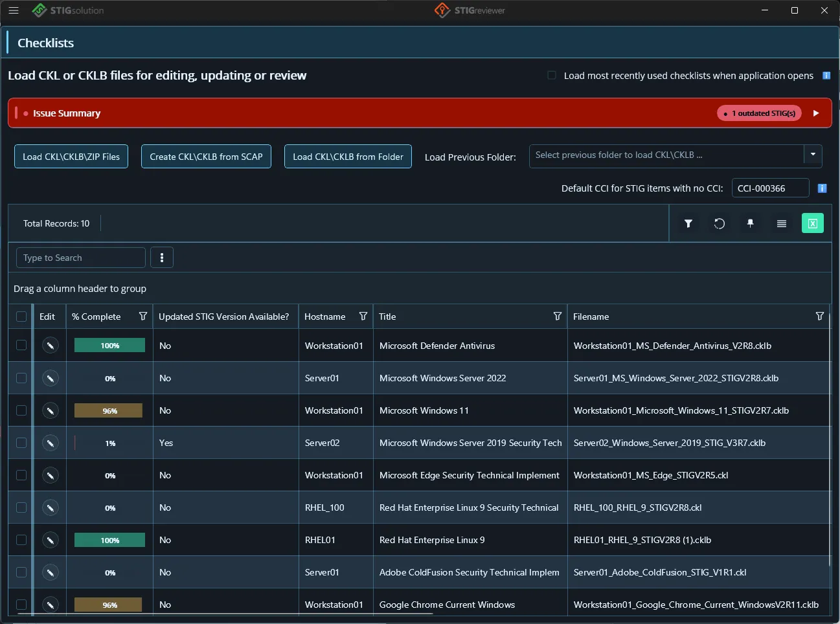The image size is (840, 624).
Task: Click the pencil for Microsoft Windows 11 row
Action: coord(51,410)
